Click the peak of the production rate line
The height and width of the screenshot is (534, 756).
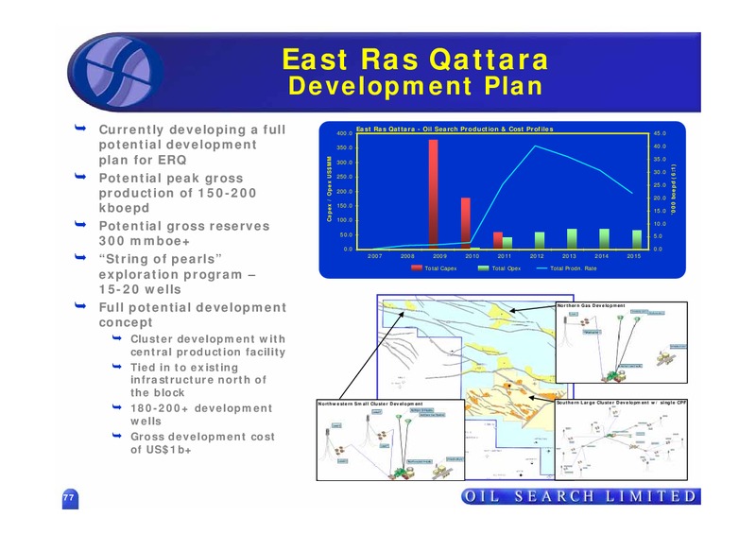[535, 146]
